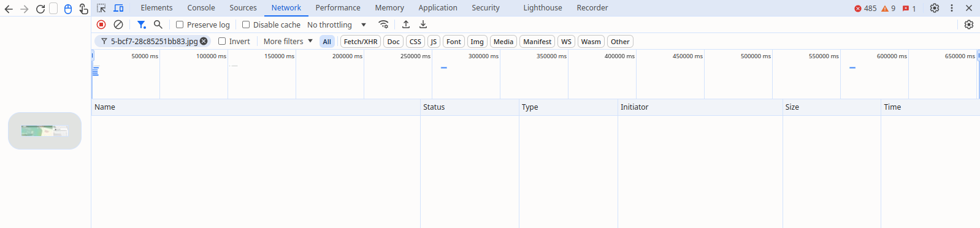Go back using the back arrow
This screenshot has width=980, height=228.
[9, 9]
